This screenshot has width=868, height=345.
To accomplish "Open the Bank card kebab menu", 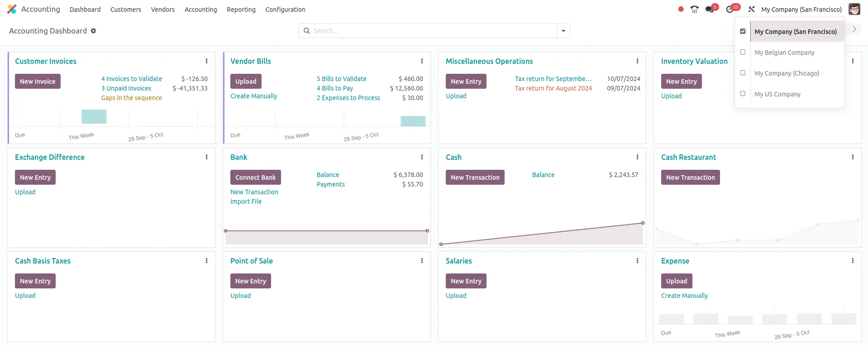I will point(422,157).
